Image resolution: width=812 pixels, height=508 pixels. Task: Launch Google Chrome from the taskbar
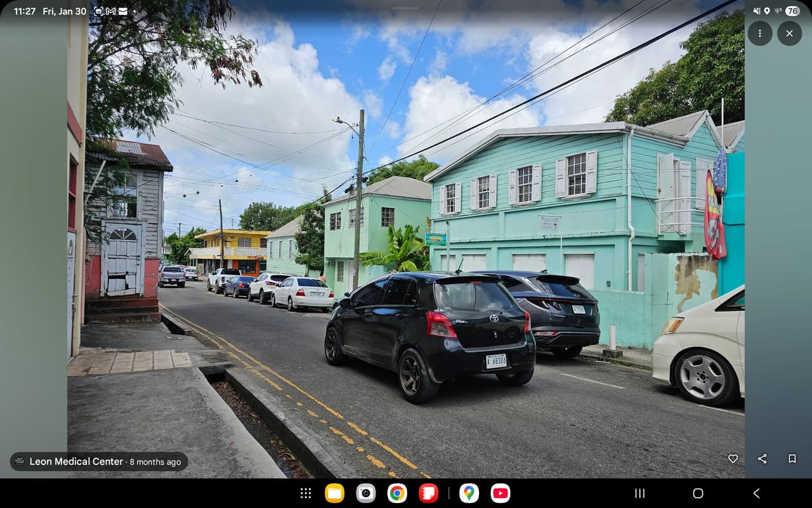click(397, 493)
